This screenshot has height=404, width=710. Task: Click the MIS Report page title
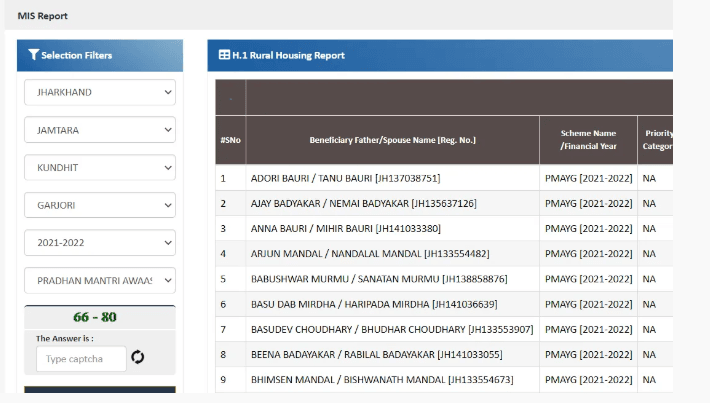[x=43, y=16]
